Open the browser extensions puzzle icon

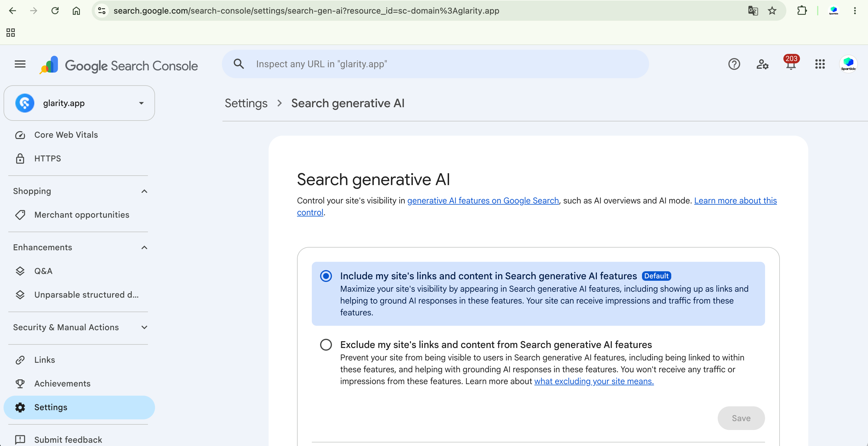[802, 11]
